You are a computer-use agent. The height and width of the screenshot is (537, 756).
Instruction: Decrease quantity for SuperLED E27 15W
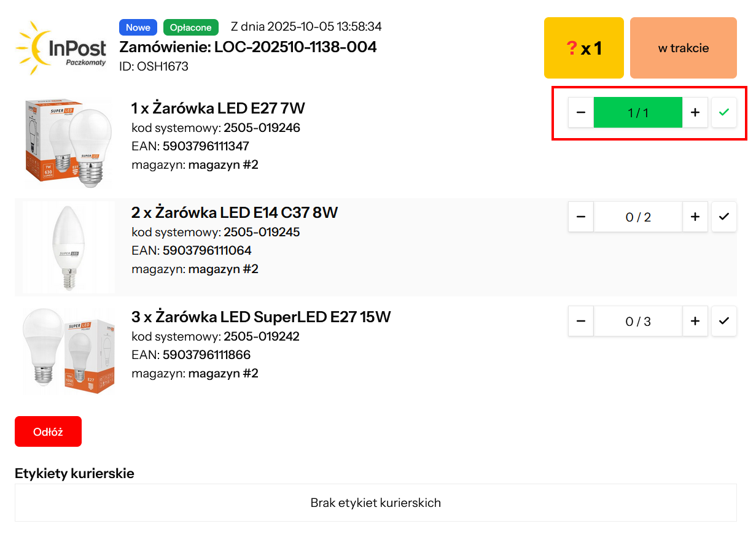(581, 321)
